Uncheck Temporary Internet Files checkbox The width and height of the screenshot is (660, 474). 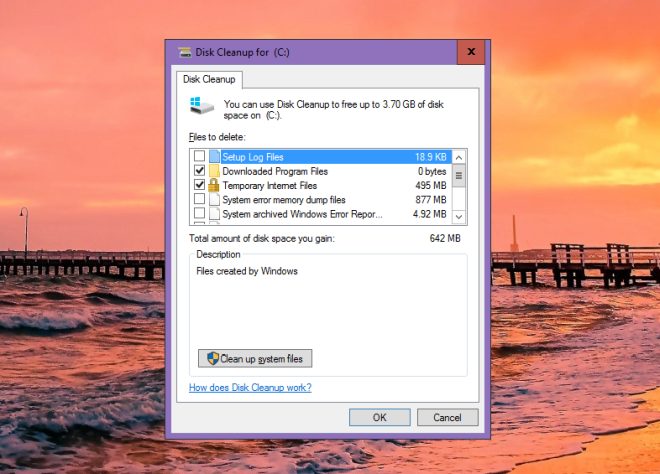[200, 185]
